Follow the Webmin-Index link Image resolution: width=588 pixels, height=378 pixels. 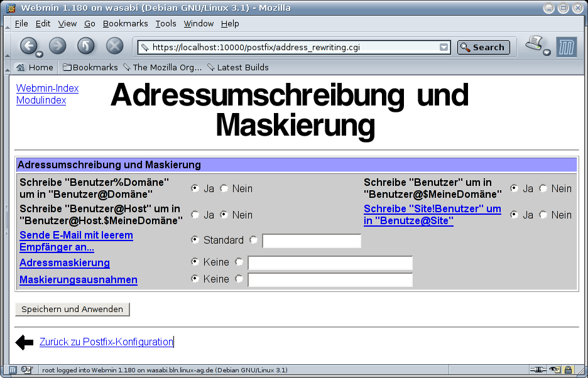point(47,88)
